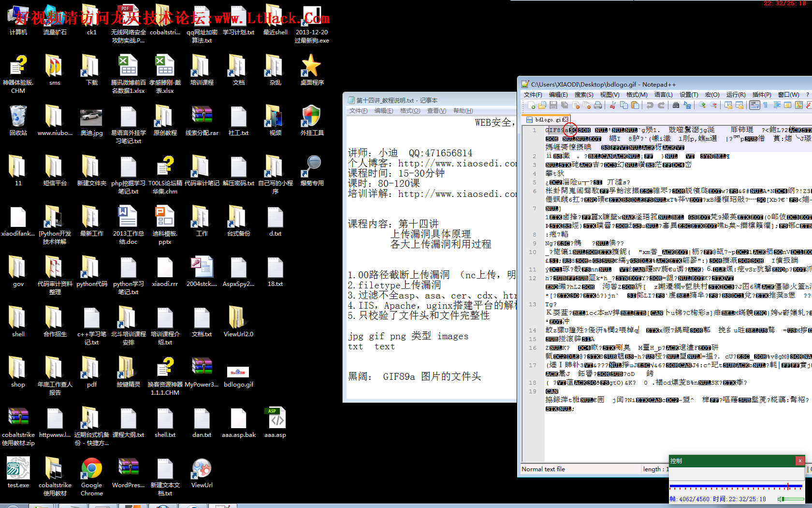Click the Synchronize horizontal scrolling icon
The width and height of the screenshot is (812, 508).
(x=739, y=105)
